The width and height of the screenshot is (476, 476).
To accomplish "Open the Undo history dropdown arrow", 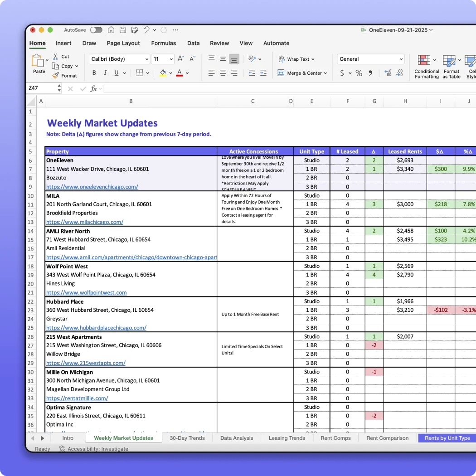I will (155, 30).
